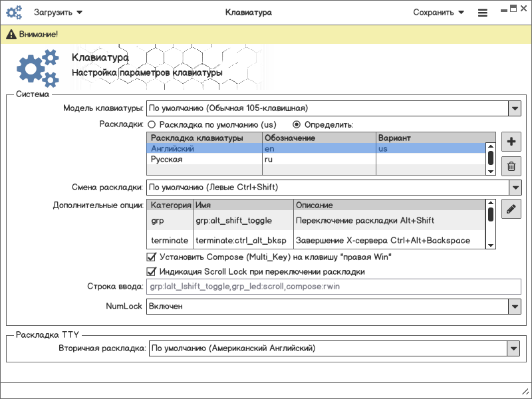Toggle Compose key on right Win checkbox
This screenshot has width=532, height=399.
(x=150, y=257)
